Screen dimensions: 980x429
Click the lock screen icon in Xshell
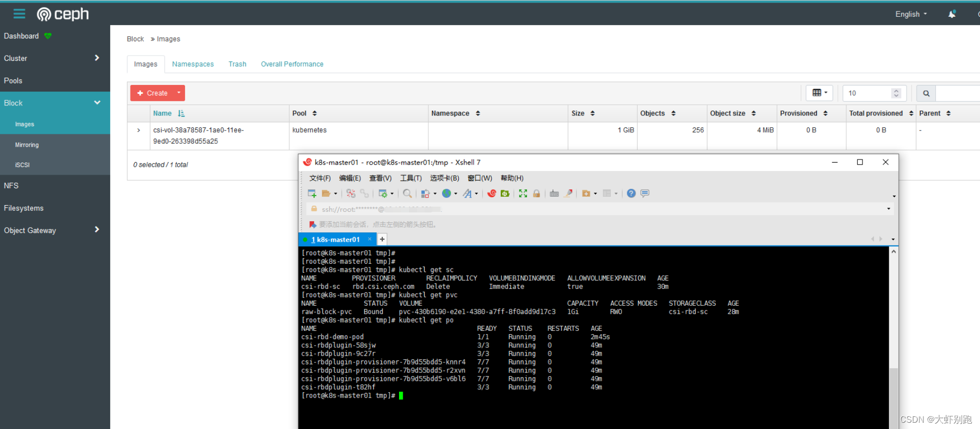click(x=536, y=194)
